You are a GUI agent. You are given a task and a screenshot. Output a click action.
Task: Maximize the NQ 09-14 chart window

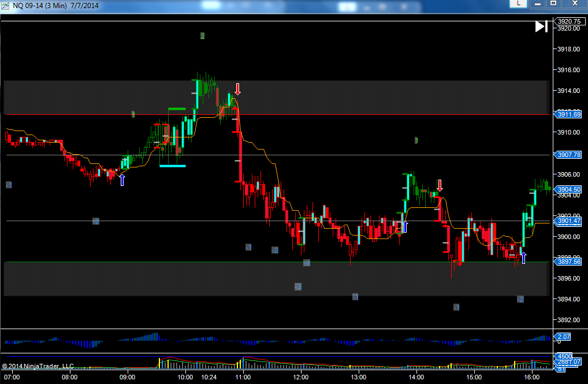553,3
